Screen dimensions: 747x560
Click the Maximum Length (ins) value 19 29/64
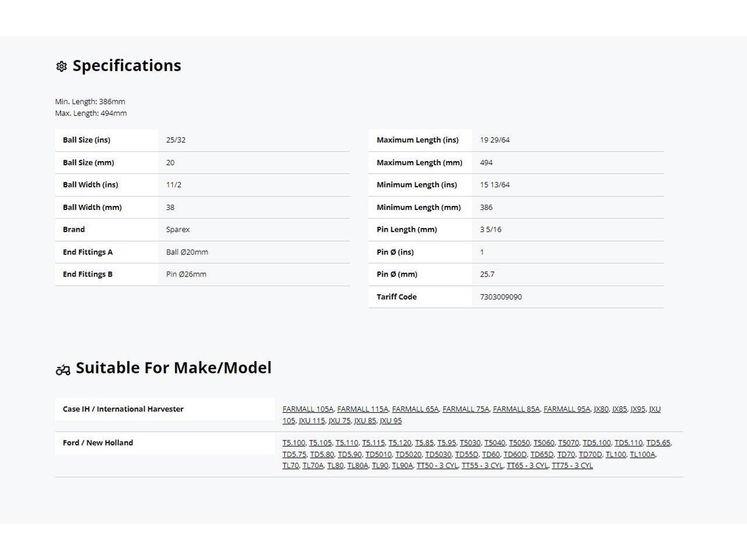click(x=495, y=140)
